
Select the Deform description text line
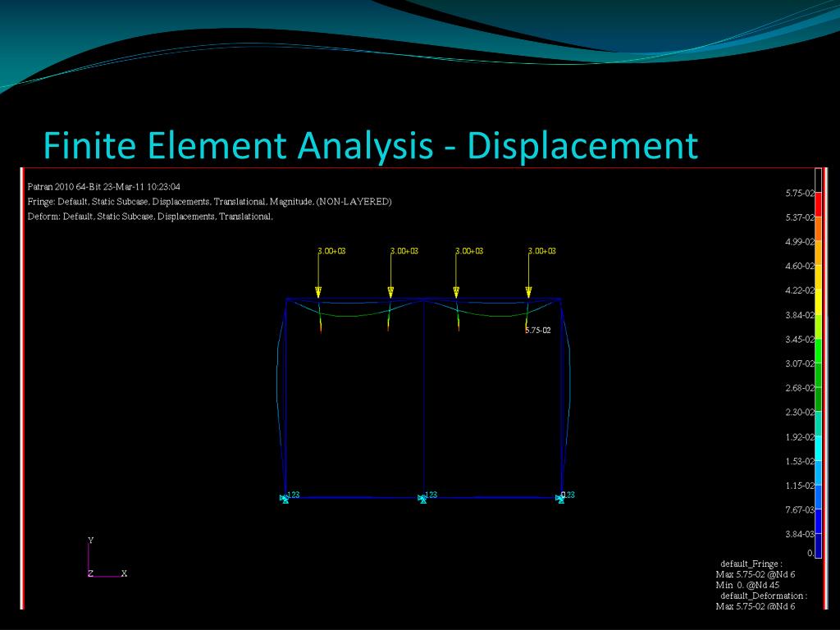tap(150, 217)
